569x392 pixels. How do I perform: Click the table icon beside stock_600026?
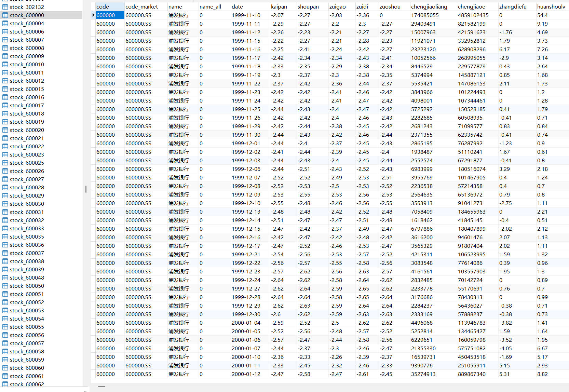point(5,171)
